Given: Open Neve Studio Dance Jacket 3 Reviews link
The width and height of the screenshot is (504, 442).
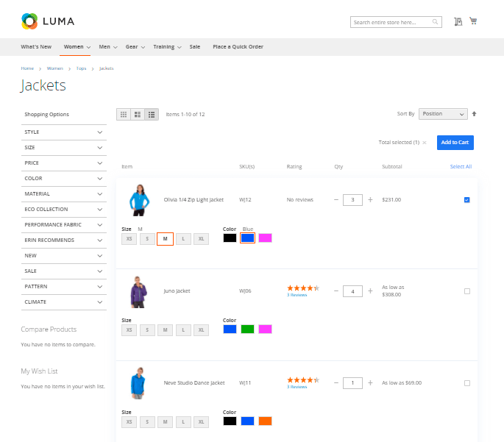Looking at the screenshot, I should click(297, 387).
